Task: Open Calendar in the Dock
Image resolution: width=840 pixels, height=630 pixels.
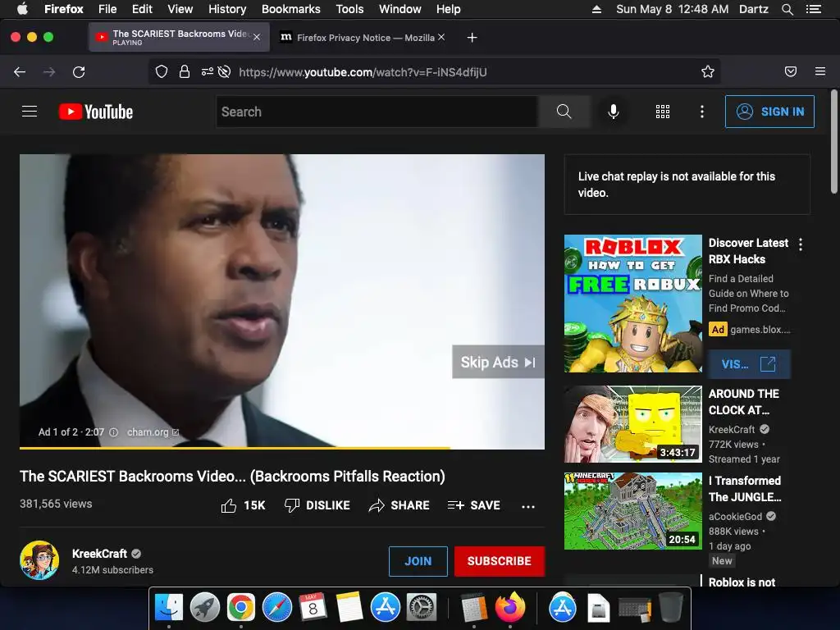Action: tap(313, 608)
